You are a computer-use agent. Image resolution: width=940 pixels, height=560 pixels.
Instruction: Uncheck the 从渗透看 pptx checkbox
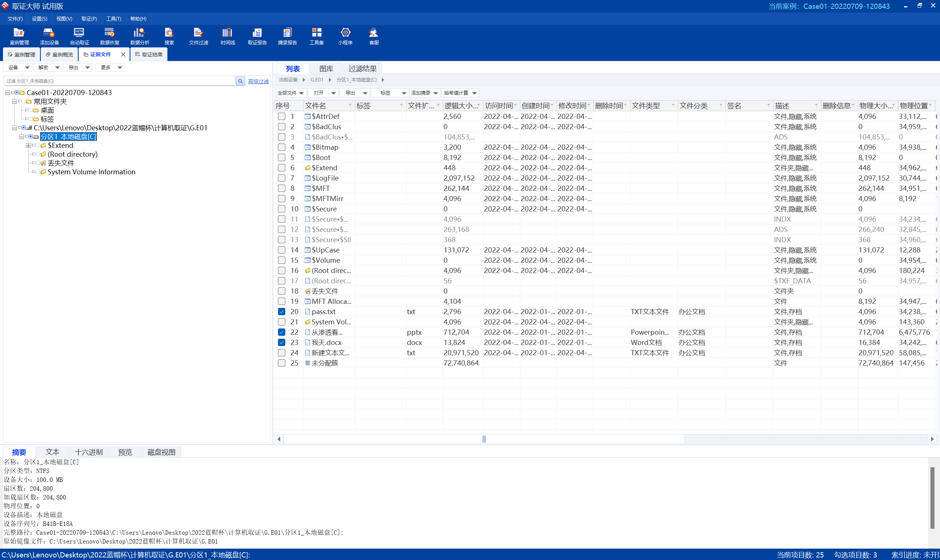pos(282,332)
